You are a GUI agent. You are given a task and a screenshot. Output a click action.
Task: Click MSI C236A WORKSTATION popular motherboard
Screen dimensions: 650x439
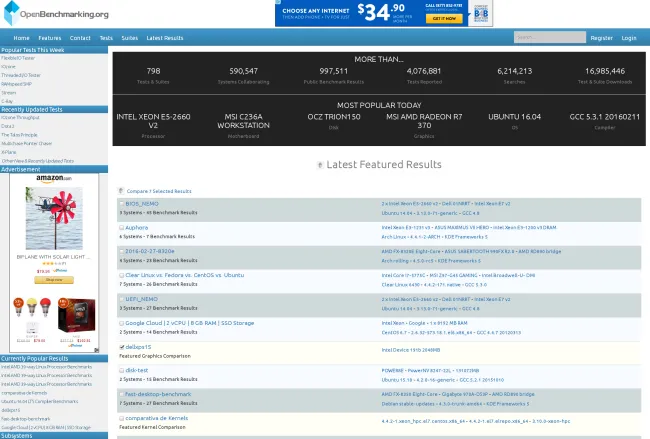243,121
